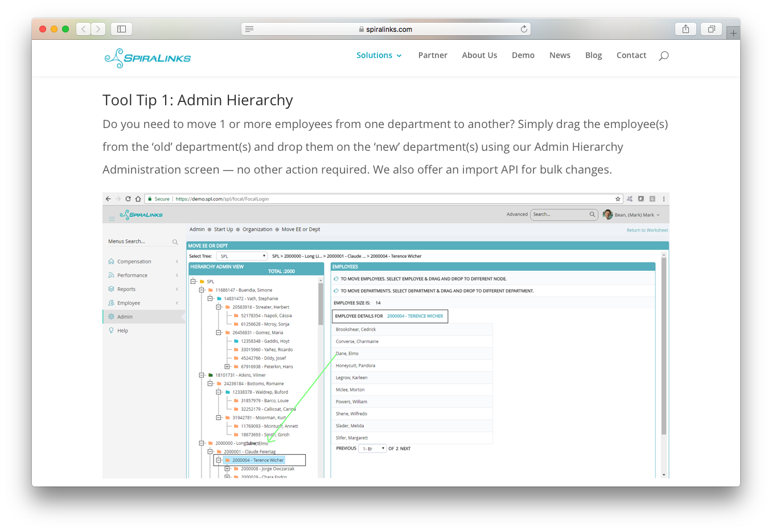
Task: Collapse the 14831472 Vath, Stephanie node
Action: pos(210,299)
